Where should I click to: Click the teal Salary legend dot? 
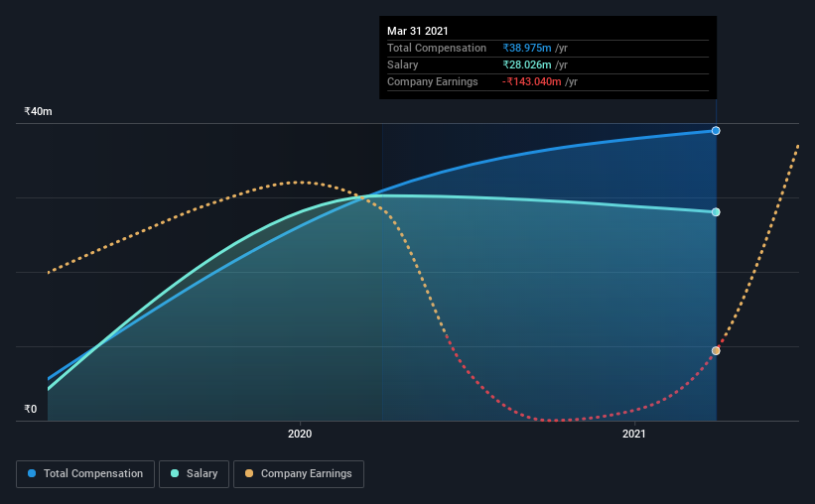click(x=175, y=473)
